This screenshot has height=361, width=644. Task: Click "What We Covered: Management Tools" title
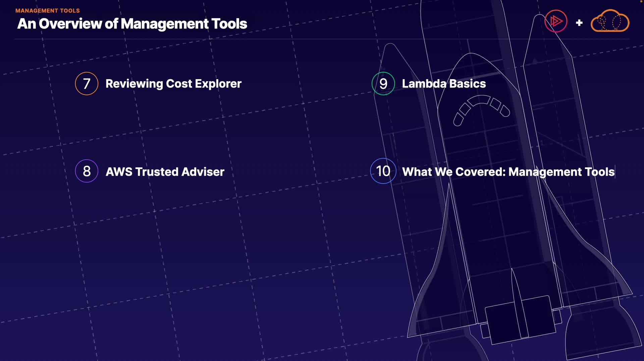tap(508, 172)
